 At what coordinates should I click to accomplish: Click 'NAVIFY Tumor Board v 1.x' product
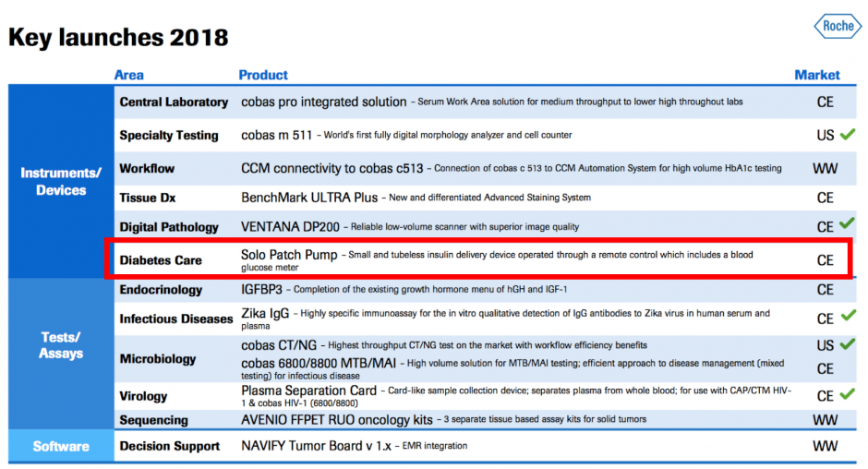click(316, 446)
